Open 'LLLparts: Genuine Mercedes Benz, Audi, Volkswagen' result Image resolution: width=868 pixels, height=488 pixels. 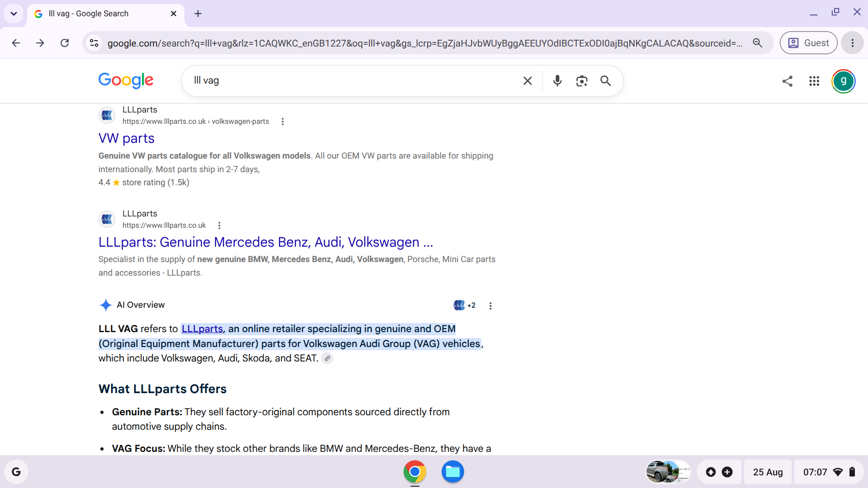266,242
